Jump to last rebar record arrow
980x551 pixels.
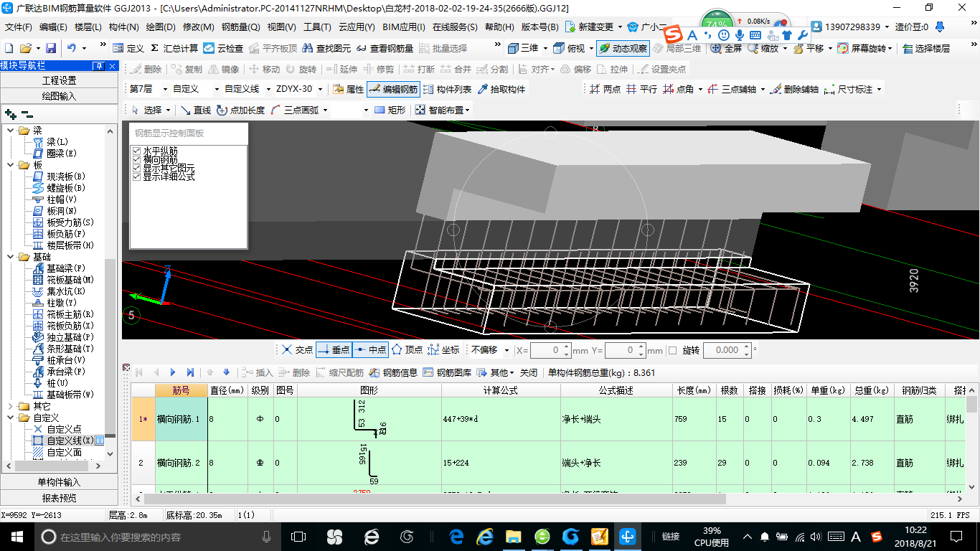[x=190, y=372]
